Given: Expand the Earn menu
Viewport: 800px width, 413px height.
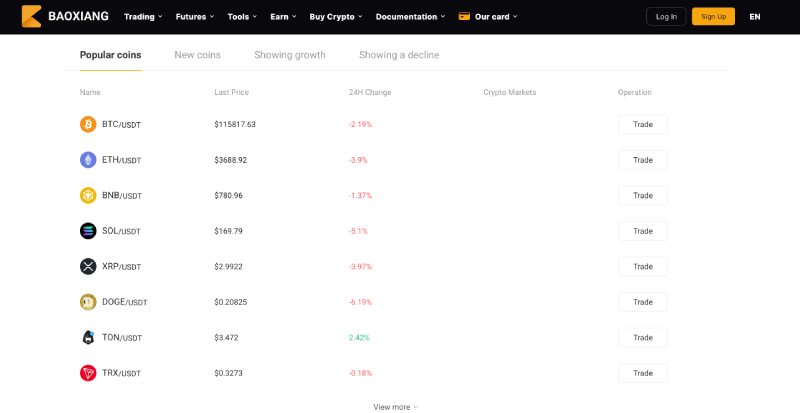Looking at the screenshot, I should coord(283,16).
